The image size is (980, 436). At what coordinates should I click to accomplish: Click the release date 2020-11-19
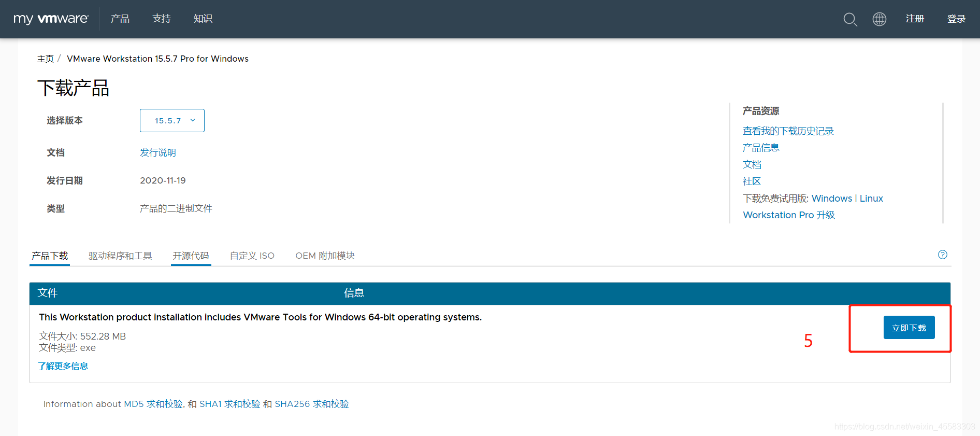point(163,180)
